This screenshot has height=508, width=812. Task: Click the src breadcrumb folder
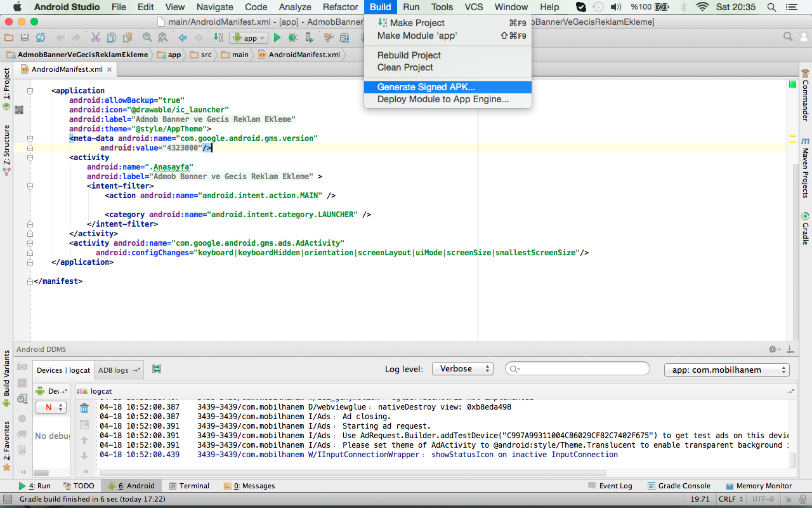tap(200, 55)
